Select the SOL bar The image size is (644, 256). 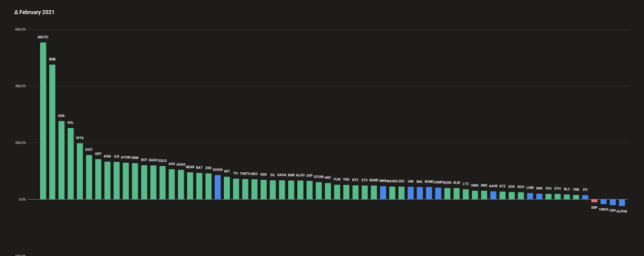[70, 164]
